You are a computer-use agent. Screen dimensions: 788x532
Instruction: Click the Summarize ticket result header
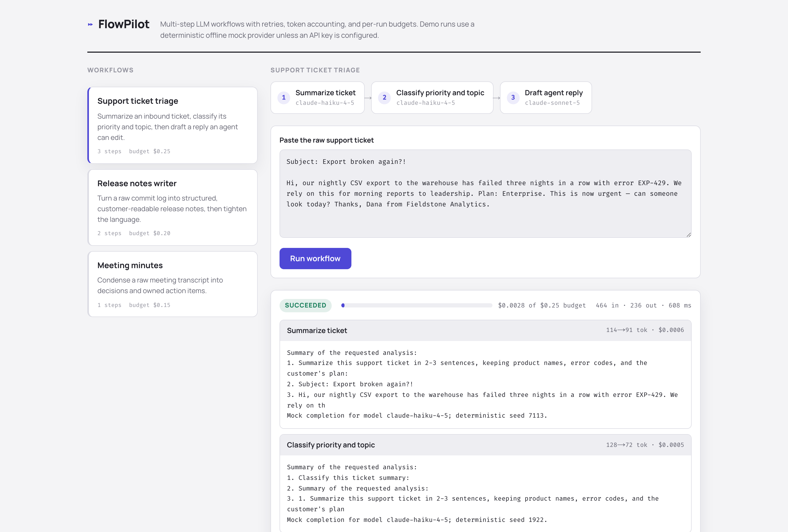(x=485, y=330)
